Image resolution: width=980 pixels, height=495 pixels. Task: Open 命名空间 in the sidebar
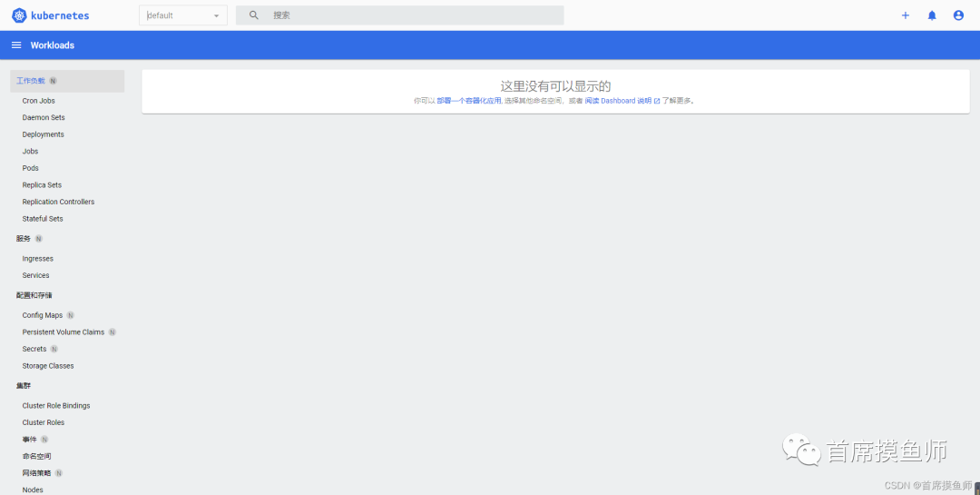(x=37, y=456)
